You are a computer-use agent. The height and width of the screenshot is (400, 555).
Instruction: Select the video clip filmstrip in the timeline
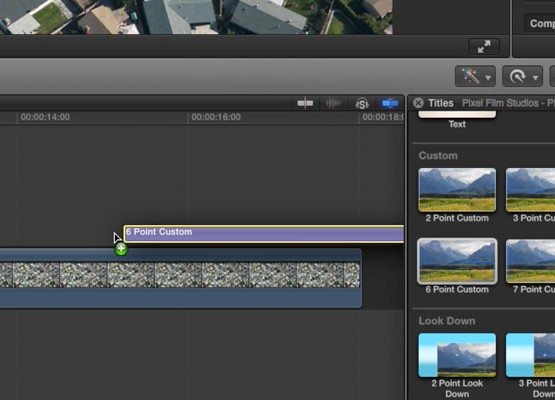180,275
